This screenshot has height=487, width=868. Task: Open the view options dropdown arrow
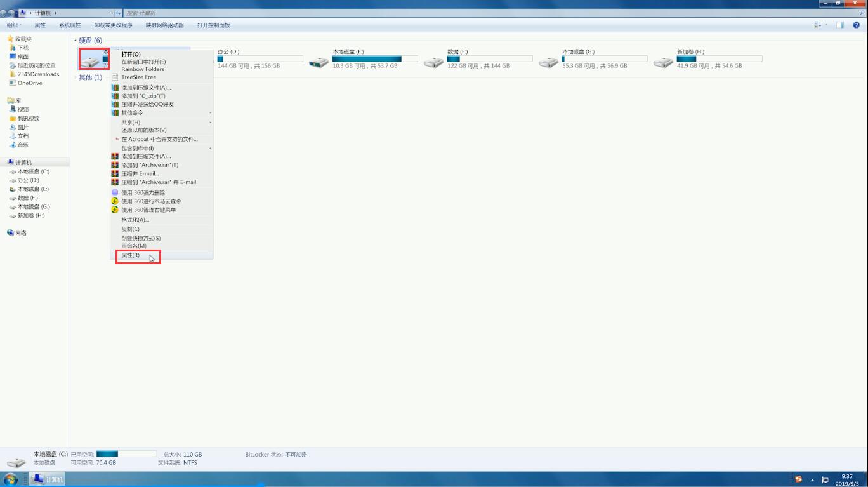point(826,25)
